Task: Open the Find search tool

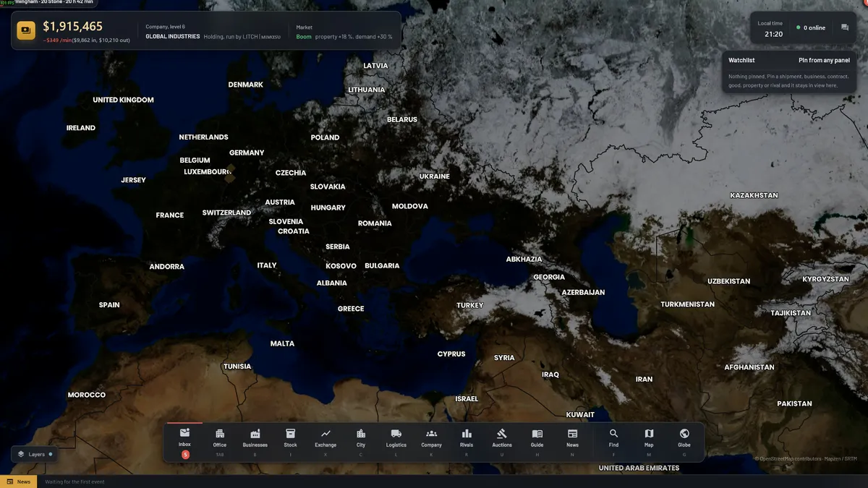Action: (613, 442)
